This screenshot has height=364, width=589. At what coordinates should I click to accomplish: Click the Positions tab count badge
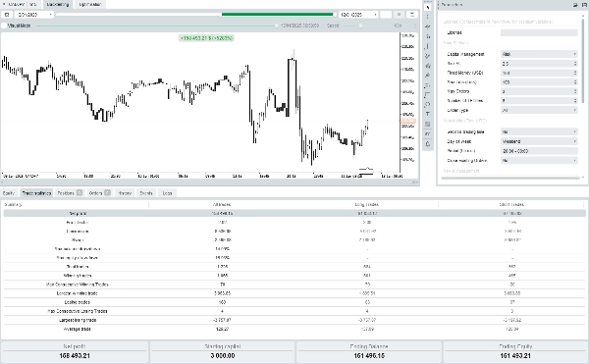pyautogui.click(x=80, y=192)
